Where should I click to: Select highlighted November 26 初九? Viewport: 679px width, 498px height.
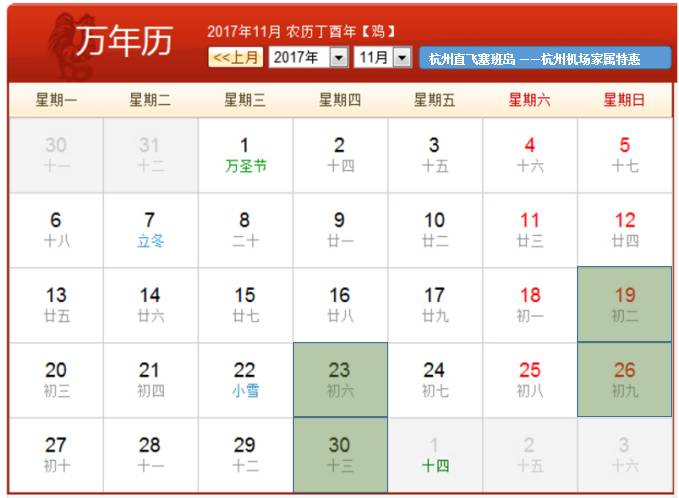pos(625,380)
